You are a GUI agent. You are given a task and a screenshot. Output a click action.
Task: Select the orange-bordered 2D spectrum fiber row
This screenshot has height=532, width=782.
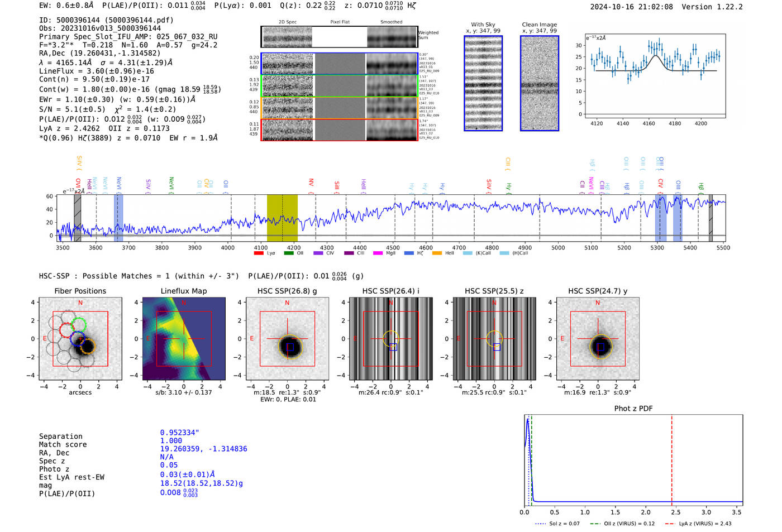click(340, 108)
